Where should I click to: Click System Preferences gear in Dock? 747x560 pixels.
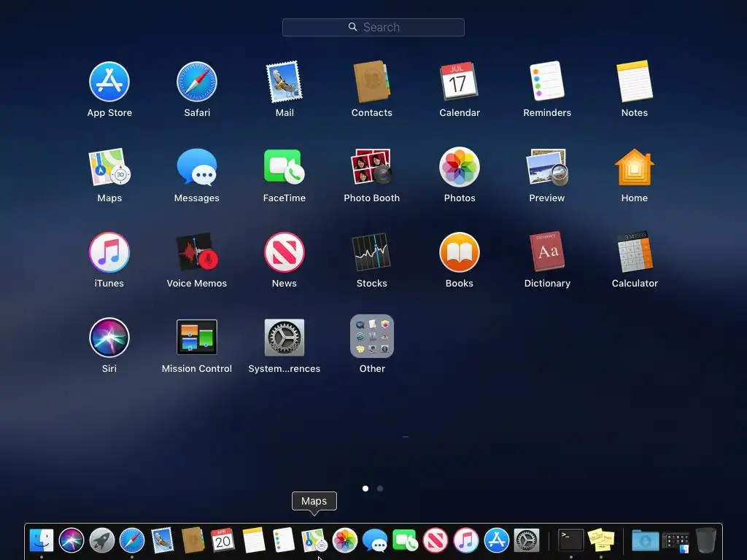pos(527,540)
